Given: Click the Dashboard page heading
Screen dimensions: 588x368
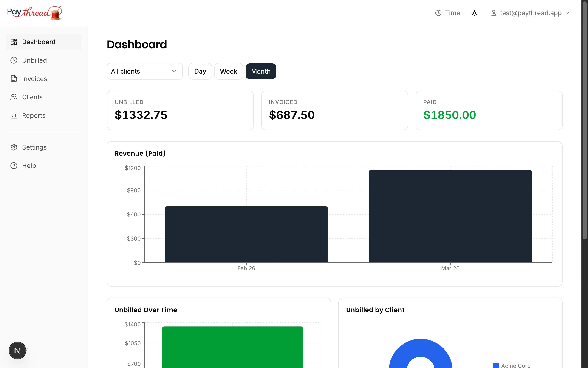Looking at the screenshot, I should click(x=137, y=45).
